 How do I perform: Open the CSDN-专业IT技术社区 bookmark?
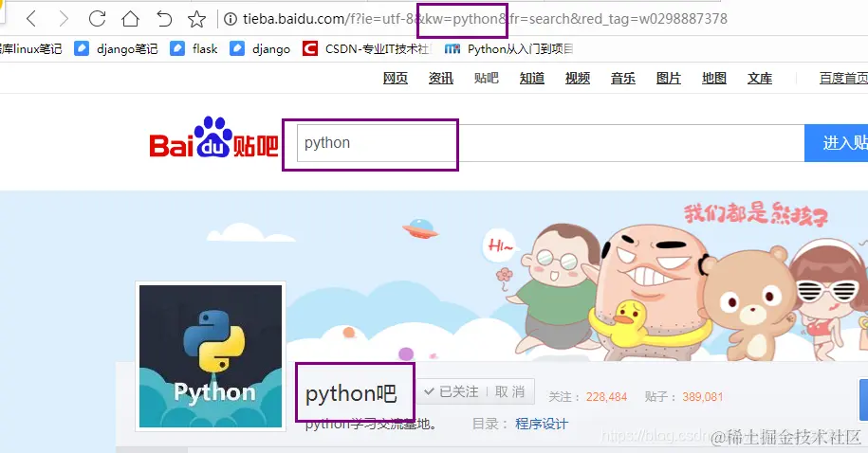[366, 49]
